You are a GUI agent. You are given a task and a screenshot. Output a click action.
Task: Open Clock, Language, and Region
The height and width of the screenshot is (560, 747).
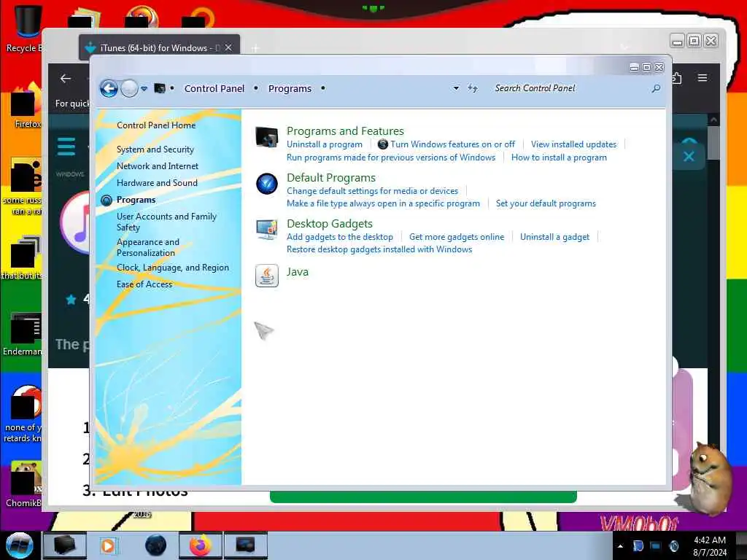coord(173,268)
